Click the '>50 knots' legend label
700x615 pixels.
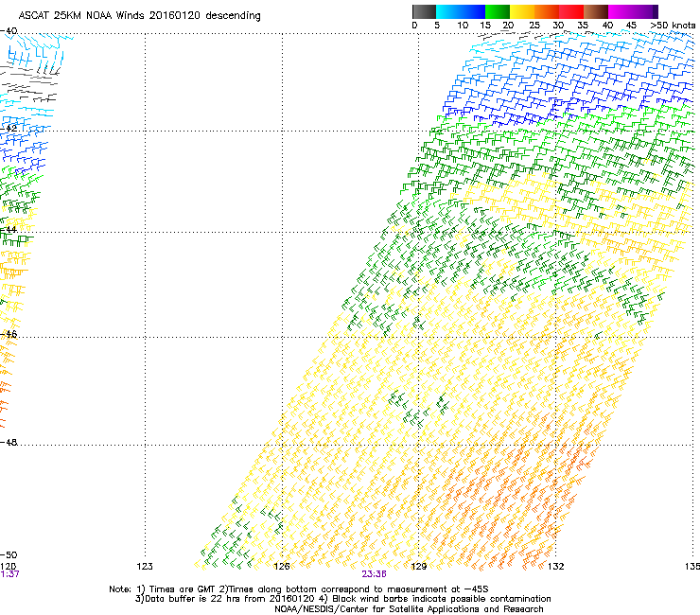(673, 26)
